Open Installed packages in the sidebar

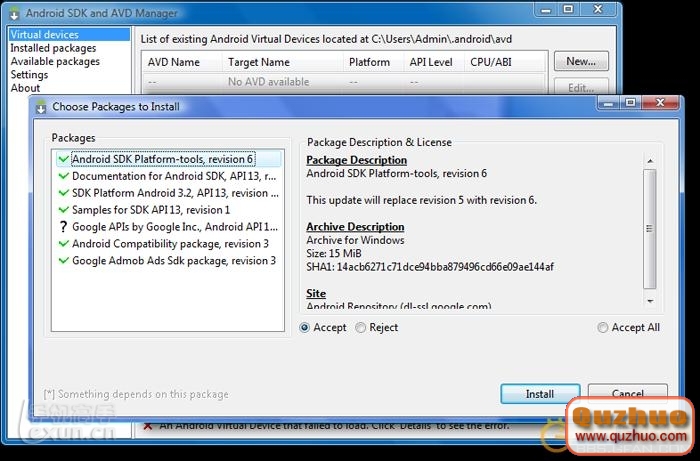coord(53,48)
